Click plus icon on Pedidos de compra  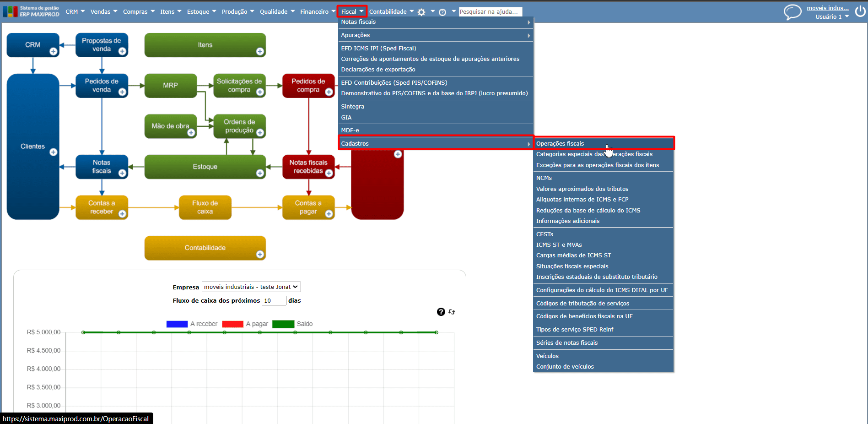coord(329,92)
